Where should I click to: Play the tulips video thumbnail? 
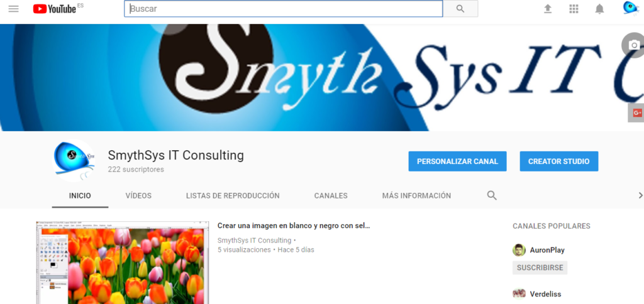(123, 263)
